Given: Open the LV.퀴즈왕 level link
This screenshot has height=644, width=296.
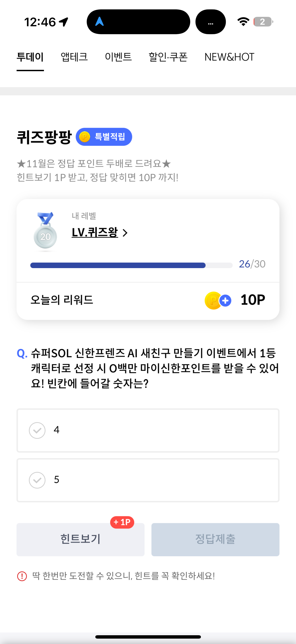Looking at the screenshot, I should [x=95, y=232].
